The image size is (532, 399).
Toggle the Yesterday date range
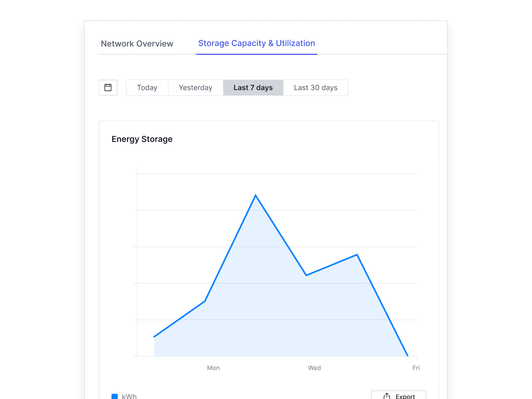tap(195, 87)
